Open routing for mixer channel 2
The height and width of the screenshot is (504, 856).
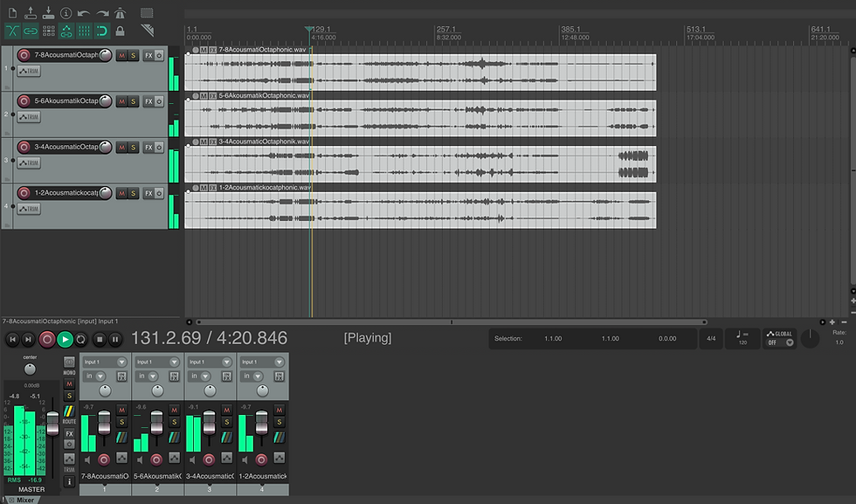(x=174, y=438)
